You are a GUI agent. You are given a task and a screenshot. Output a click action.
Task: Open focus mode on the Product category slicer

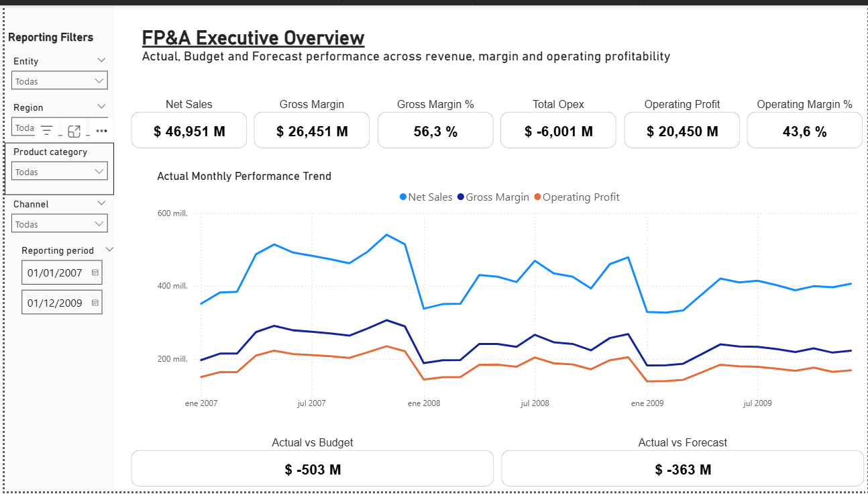pyautogui.click(x=74, y=130)
